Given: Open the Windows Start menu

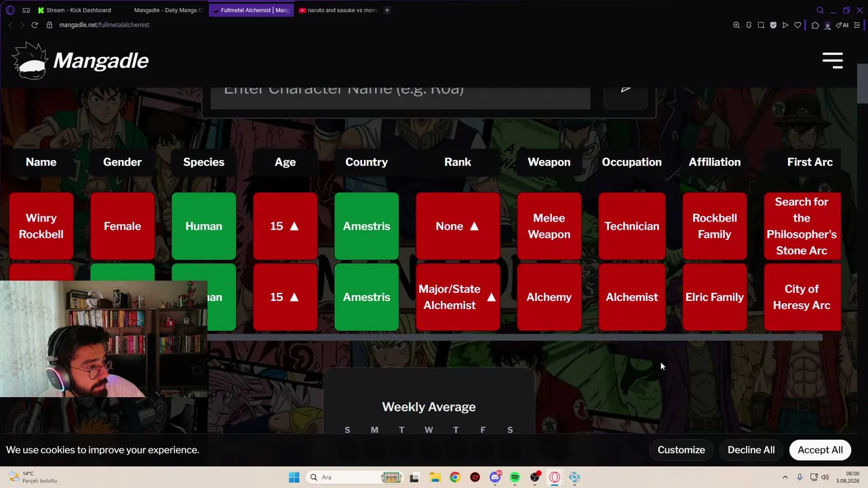Looking at the screenshot, I should click(294, 477).
